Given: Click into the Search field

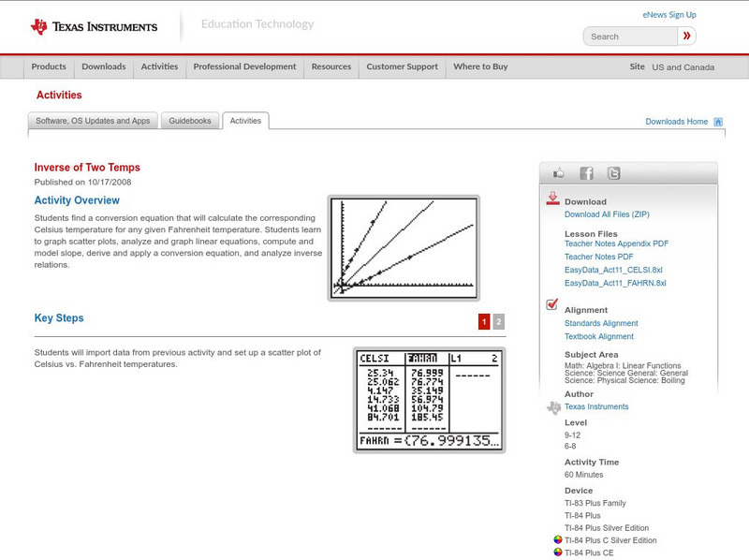Looking at the screenshot, I should click(630, 37).
